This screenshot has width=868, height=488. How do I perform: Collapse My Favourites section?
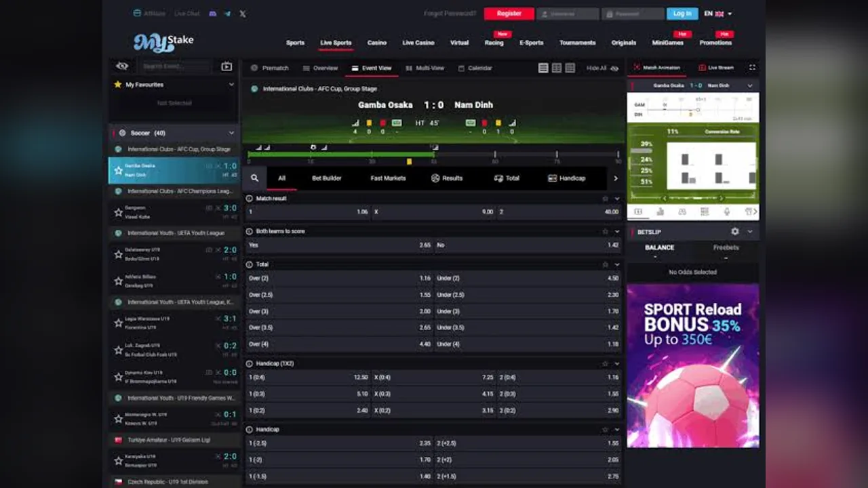(x=231, y=85)
